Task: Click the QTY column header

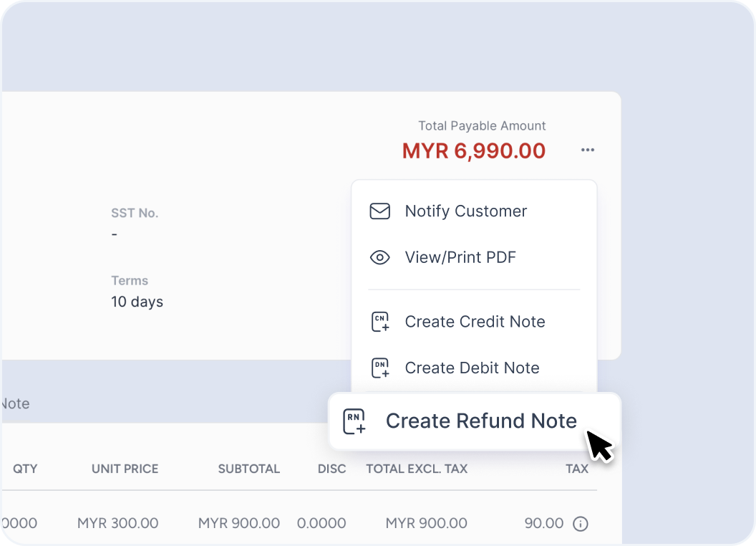Action: click(25, 469)
